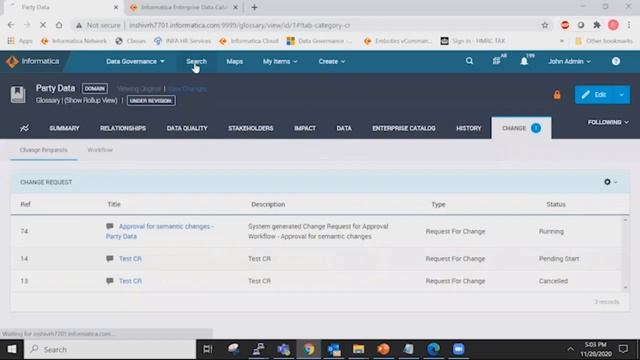
Task: Expand My Items menu
Action: 280,62
